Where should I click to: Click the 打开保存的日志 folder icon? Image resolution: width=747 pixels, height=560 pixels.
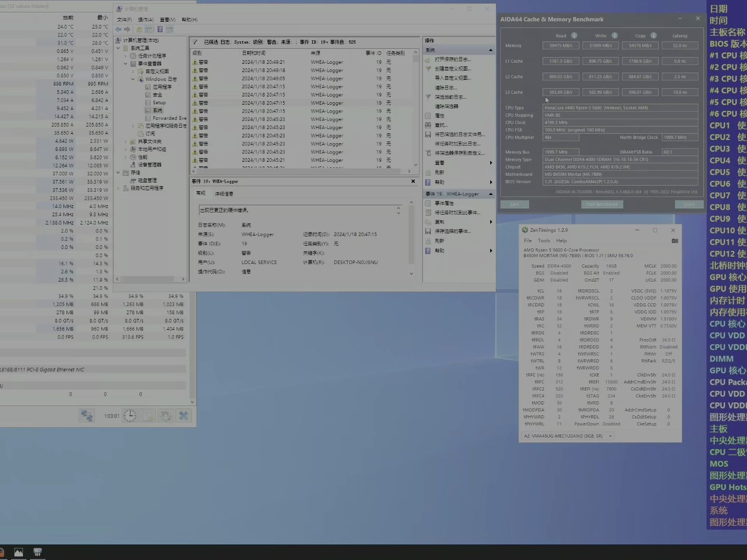click(428, 59)
